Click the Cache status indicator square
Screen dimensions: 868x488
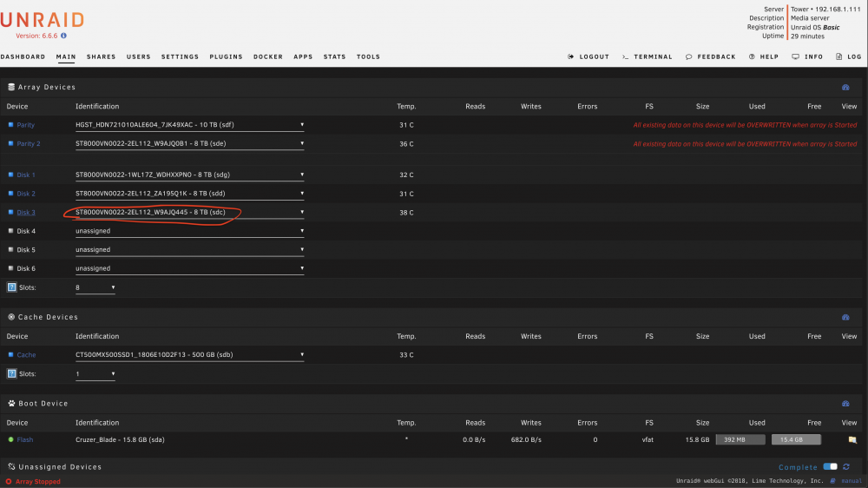click(x=10, y=354)
